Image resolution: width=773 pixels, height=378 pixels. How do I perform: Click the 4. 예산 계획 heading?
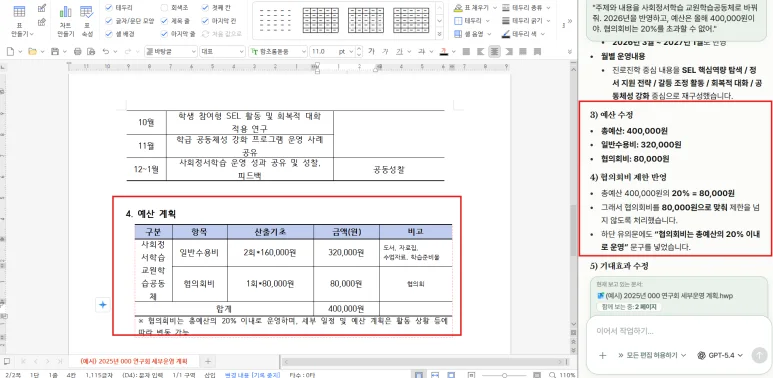click(x=151, y=214)
